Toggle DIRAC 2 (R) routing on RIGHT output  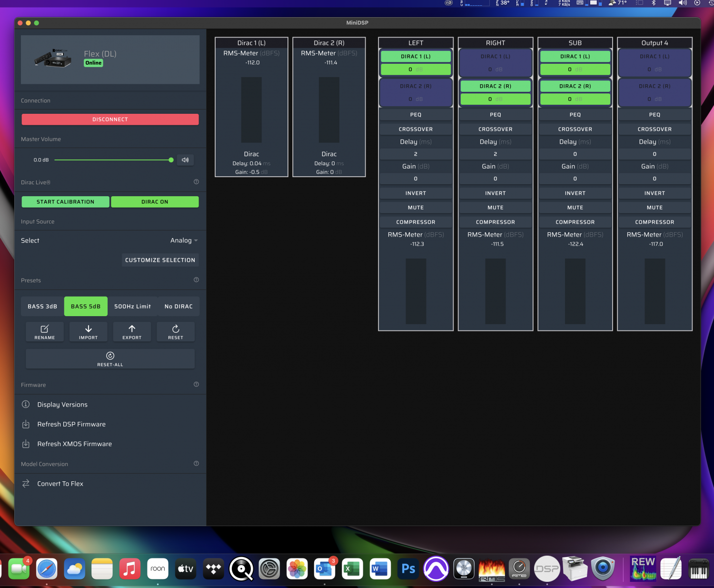[x=496, y=86]
